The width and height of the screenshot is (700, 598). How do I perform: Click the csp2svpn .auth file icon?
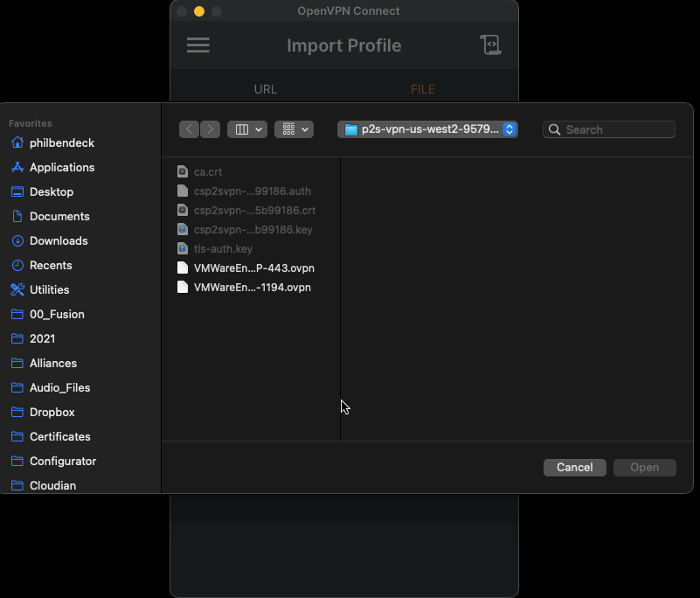pos(182,191)
